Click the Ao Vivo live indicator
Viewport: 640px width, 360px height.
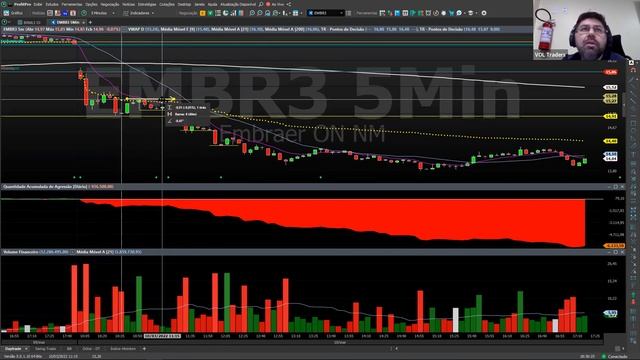[x=275, y=4]
